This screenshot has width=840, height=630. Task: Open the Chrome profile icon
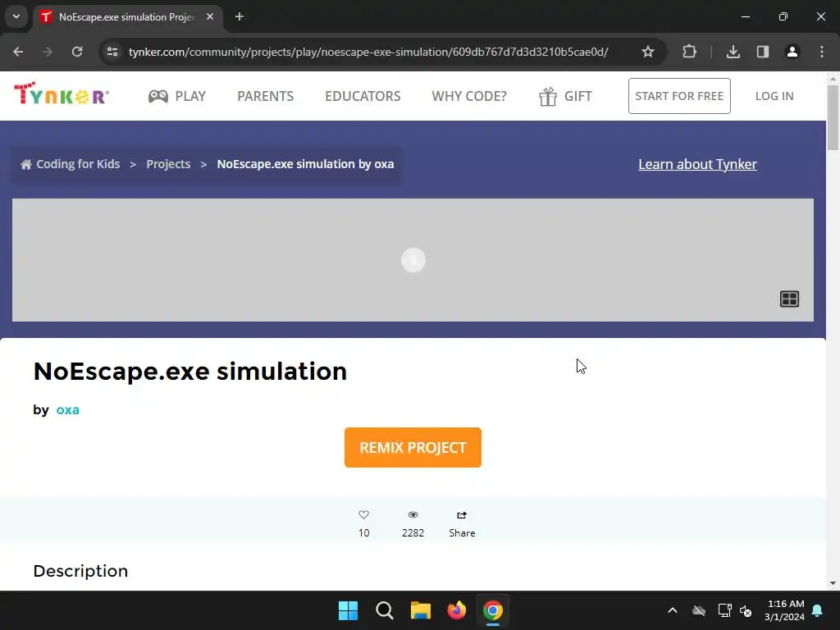click(x=792, y=52)
